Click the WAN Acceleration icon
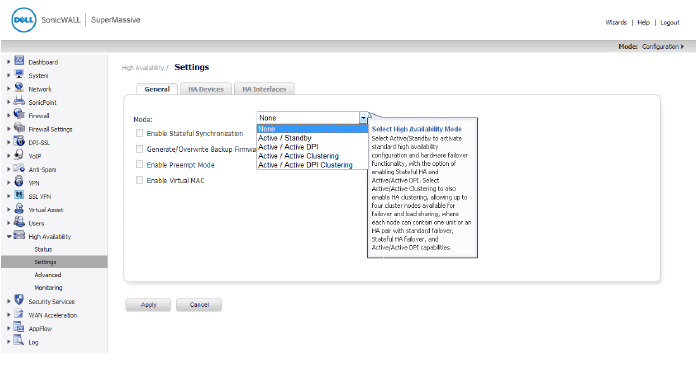 tap(19, 314)
